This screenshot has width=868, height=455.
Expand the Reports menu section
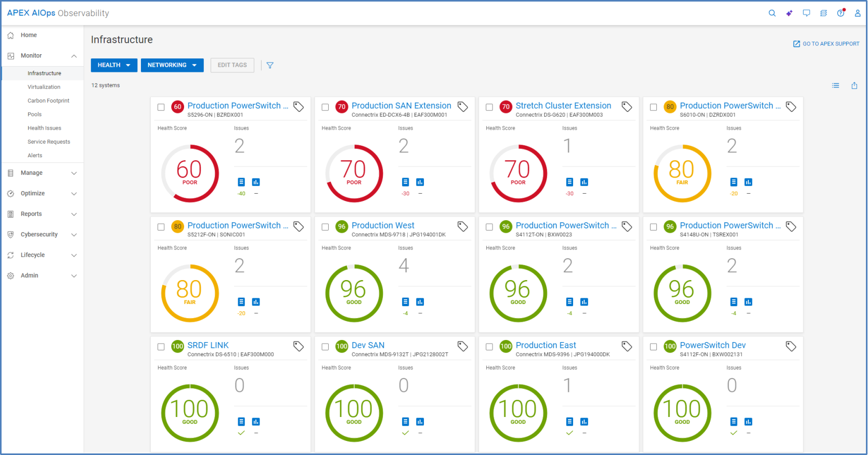point(74,214)
